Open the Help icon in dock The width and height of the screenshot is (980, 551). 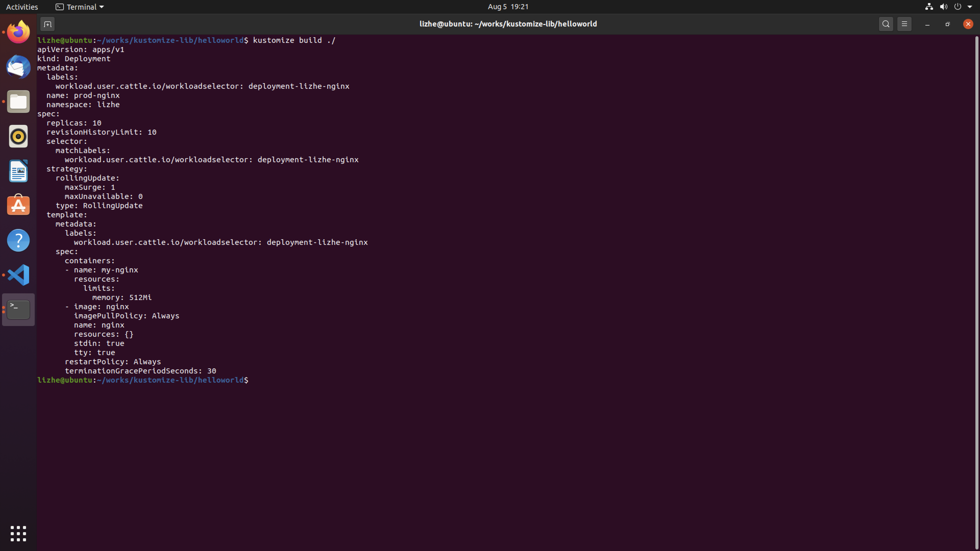18,240
